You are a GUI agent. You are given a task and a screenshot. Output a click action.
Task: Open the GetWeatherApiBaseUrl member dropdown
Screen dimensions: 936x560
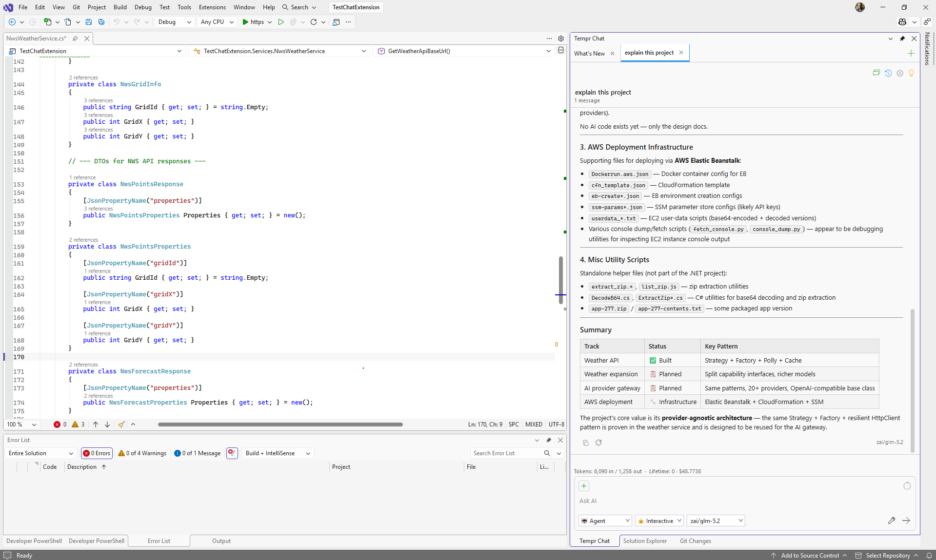tap(464, 51)
